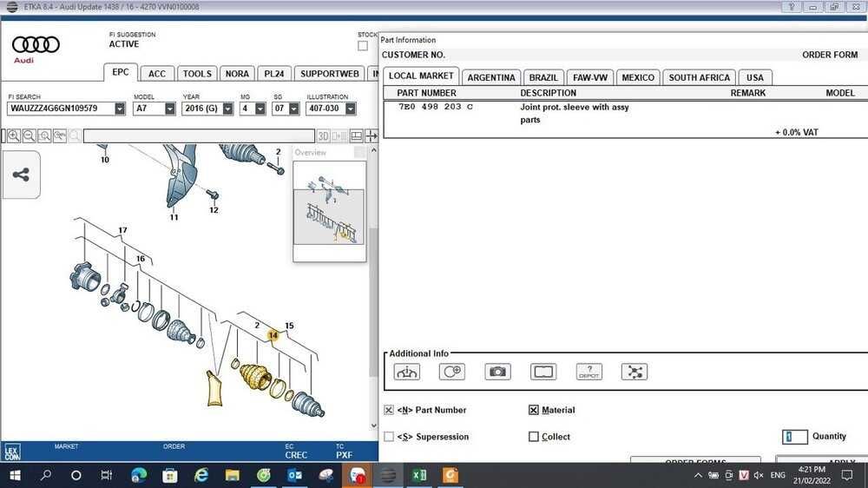Click the LEXCOM logo icon
Viewport: 868px width, 488px height.
12,452
